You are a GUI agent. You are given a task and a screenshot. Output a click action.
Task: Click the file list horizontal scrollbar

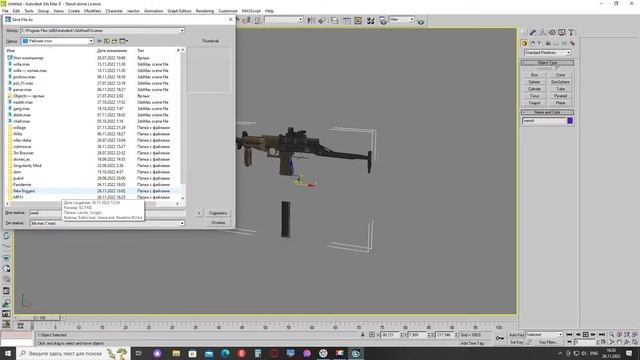point(92,204)
